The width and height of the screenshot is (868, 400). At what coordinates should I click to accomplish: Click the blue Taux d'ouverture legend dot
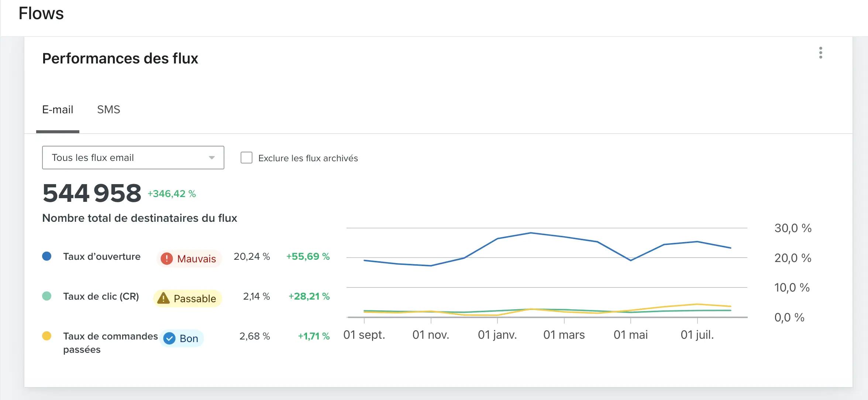tap(47, 256)
